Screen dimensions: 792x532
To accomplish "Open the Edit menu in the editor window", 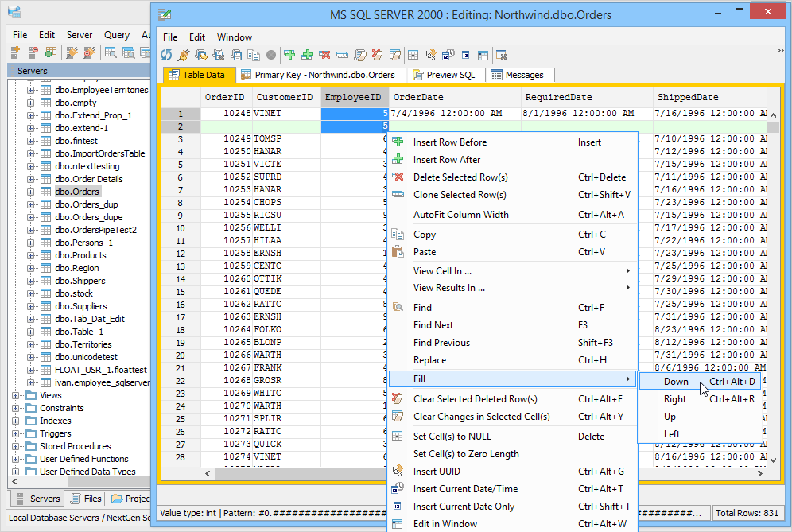I will pyautogui.click(x=197, y=37).
